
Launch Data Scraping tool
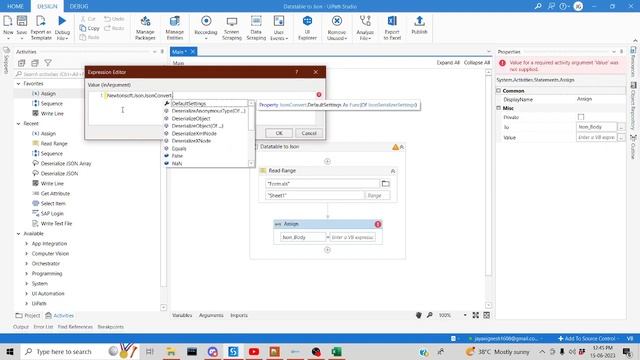coord(256,21)
